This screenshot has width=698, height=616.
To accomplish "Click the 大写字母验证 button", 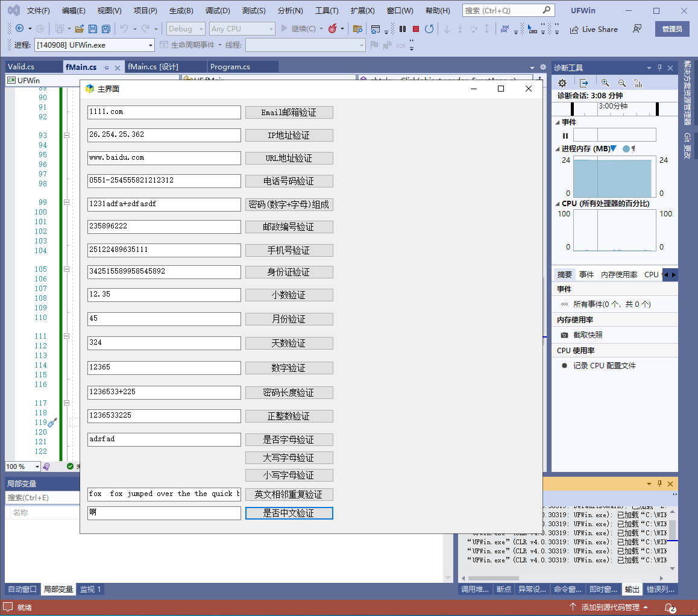I will coord(289,457).
